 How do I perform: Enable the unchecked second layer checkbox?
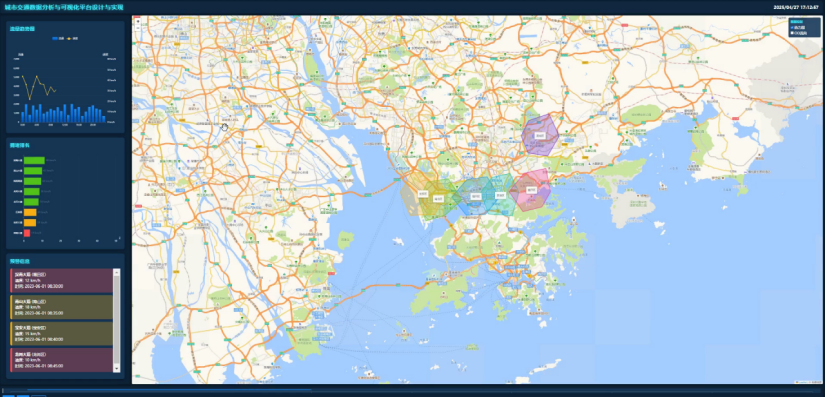791,32
